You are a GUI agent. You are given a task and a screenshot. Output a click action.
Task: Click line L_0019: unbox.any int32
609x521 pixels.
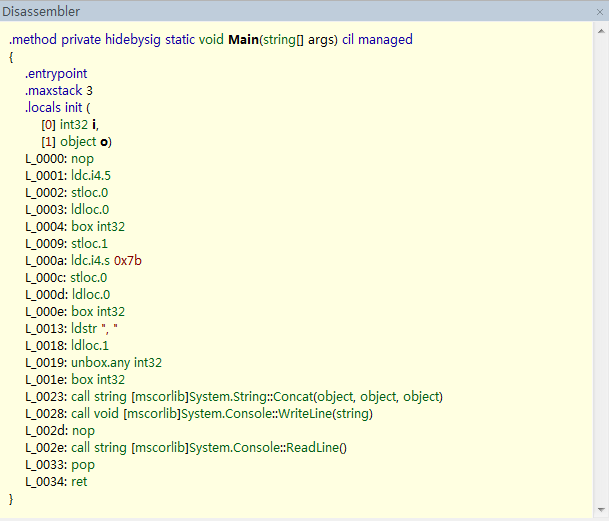[x=93, y=363]
